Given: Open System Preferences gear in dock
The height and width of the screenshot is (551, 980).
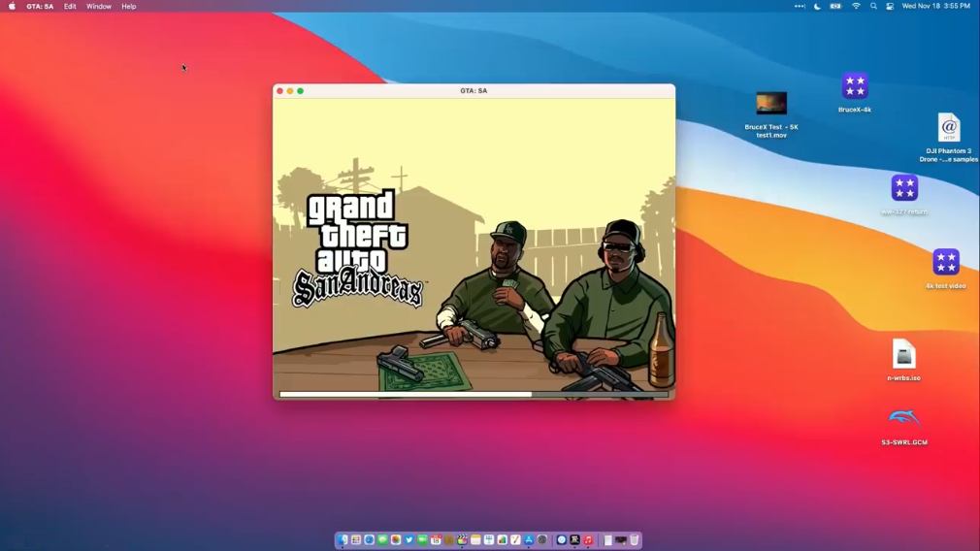Looking at the screenshot, I should pyautogui.click(x=542, y=539).
